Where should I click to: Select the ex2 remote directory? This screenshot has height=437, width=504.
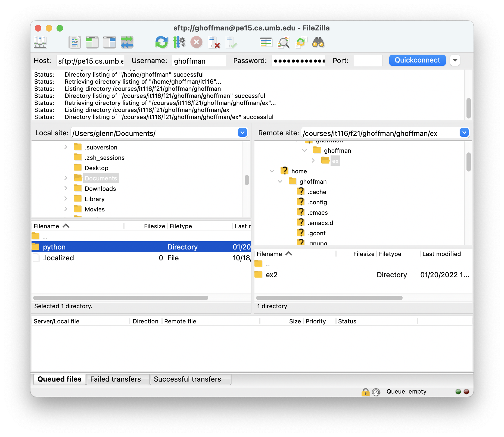click(363, 275)
